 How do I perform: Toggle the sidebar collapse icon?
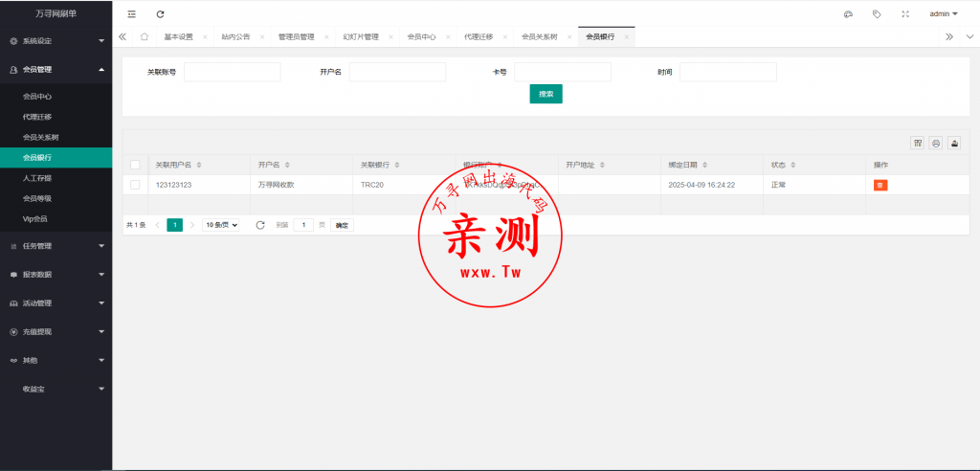[x=131, y=13]
